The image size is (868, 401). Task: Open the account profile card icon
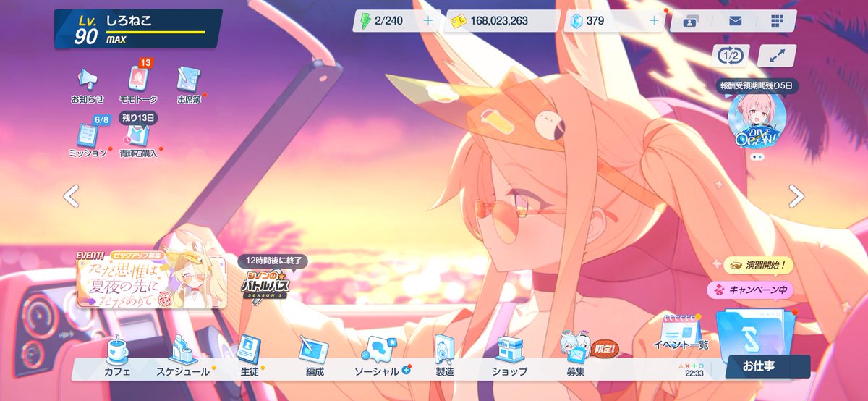pos(690,21)
